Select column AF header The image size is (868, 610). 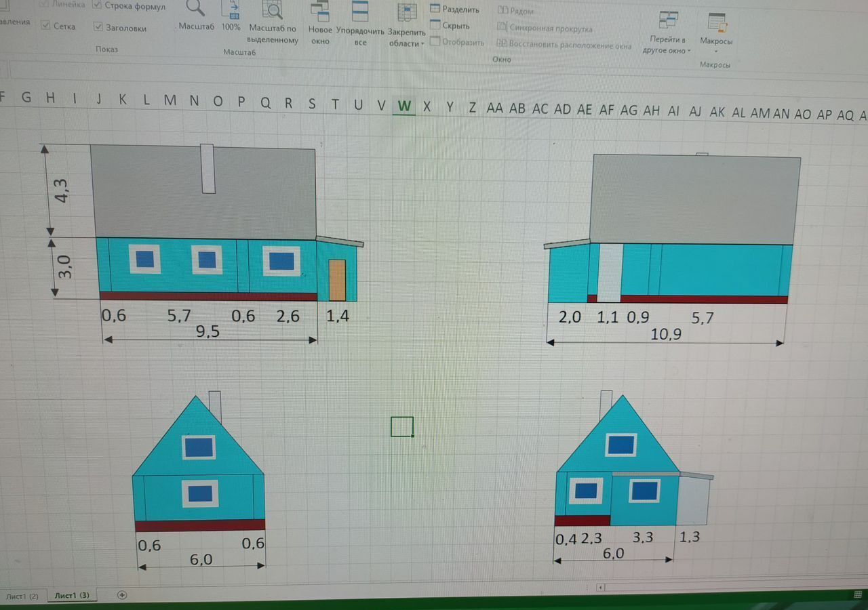pyautogui.click(x=607, y=110)
